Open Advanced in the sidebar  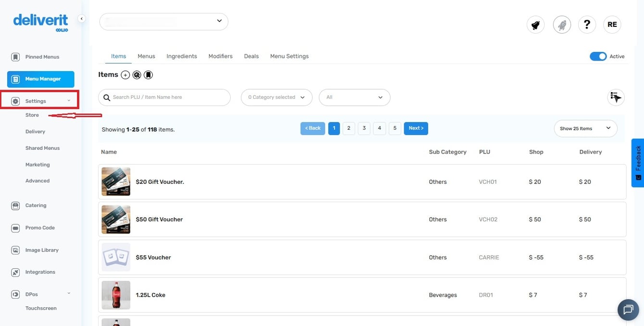tap(37, 181)
